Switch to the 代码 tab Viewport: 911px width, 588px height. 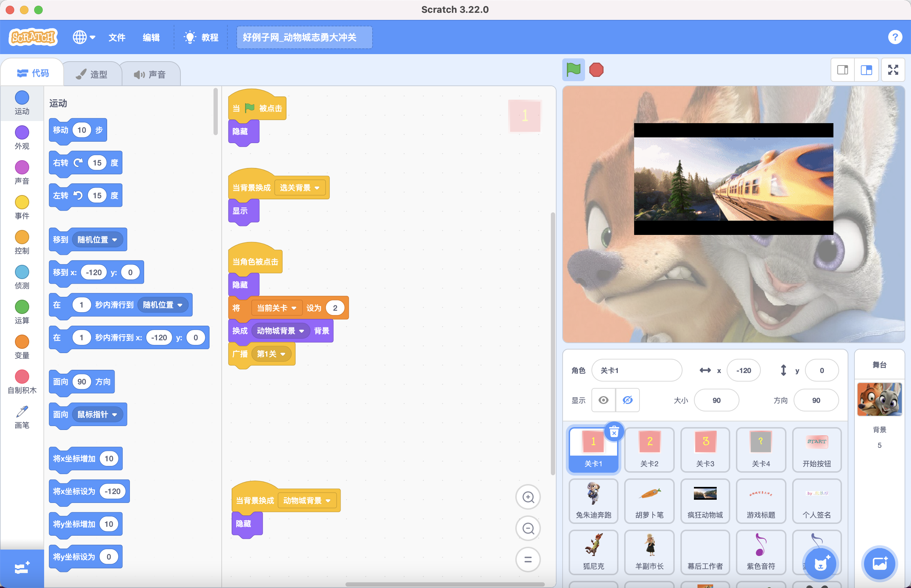(x=33, y=73)
